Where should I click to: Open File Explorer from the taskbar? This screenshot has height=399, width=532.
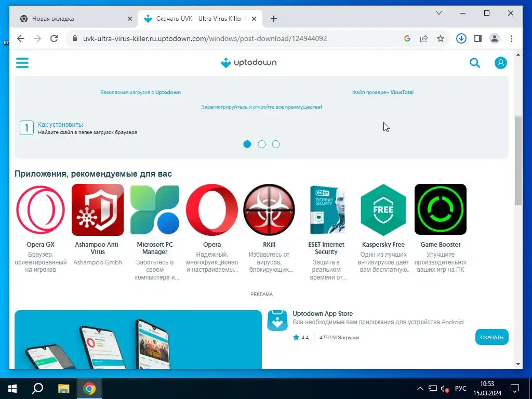pos(63,389)
